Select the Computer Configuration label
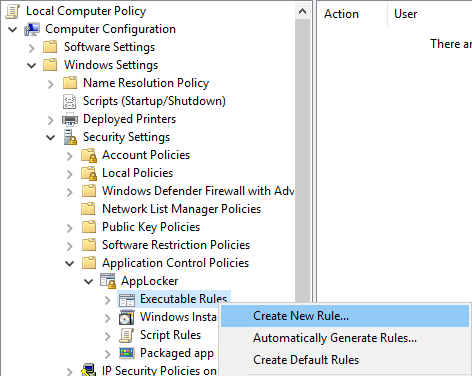 pos(110,29)
